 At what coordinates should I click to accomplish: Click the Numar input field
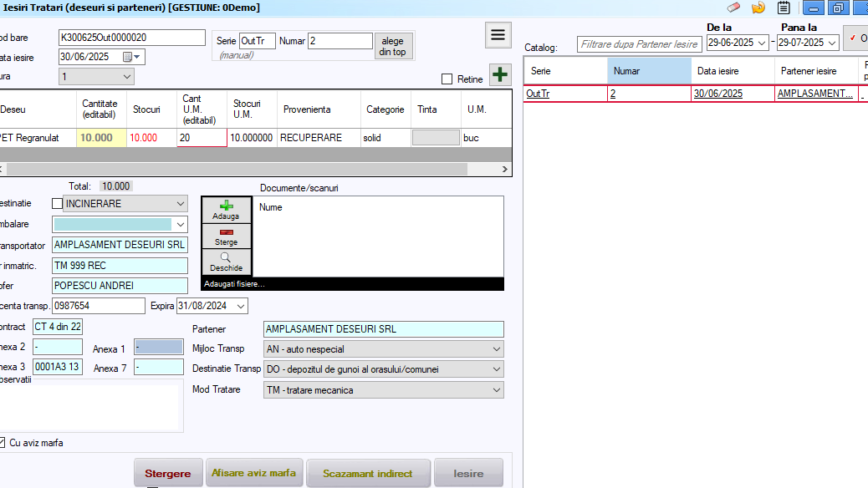(340, 41)
